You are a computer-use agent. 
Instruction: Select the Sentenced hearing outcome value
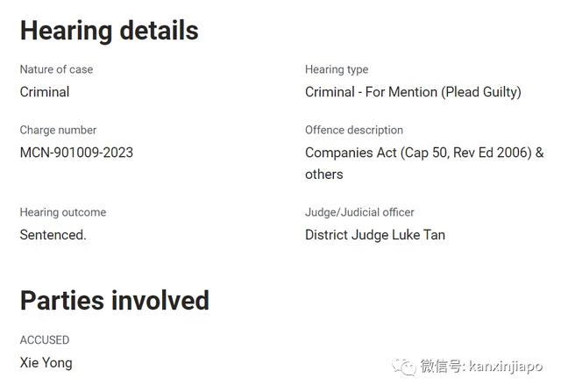coord(53,235)
